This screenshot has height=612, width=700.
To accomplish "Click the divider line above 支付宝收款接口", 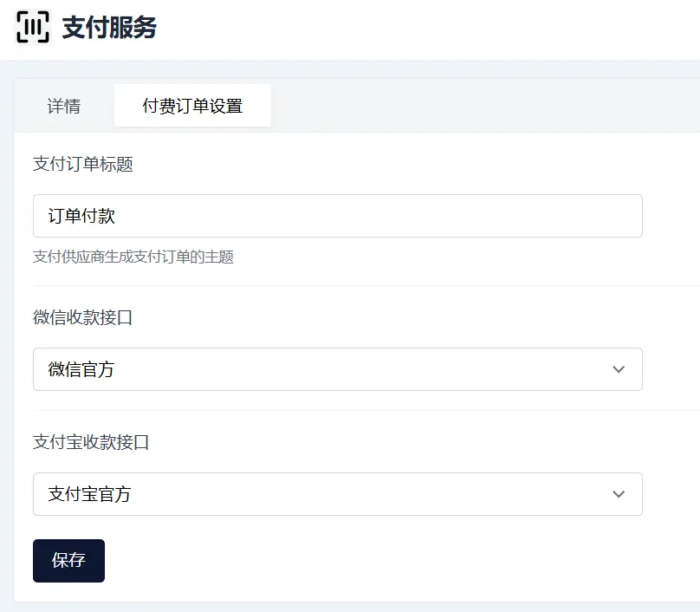I will point(347,411).
